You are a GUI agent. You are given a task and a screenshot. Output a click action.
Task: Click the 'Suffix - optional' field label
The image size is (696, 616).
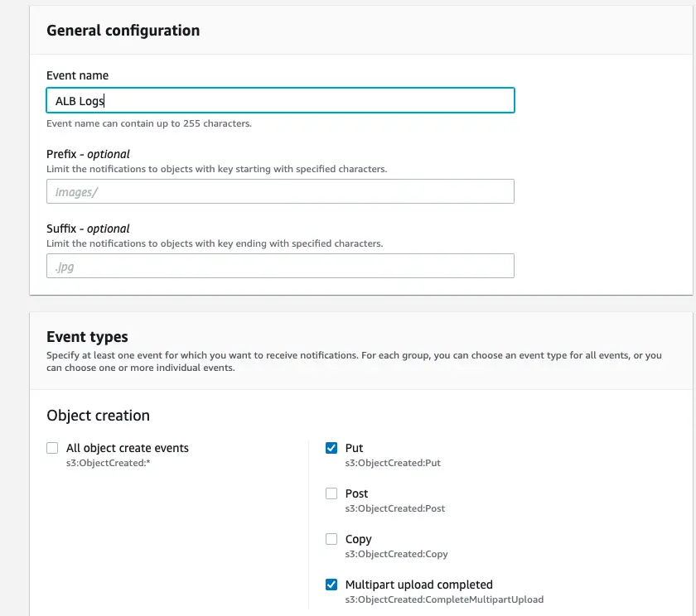tap(88, 229)
